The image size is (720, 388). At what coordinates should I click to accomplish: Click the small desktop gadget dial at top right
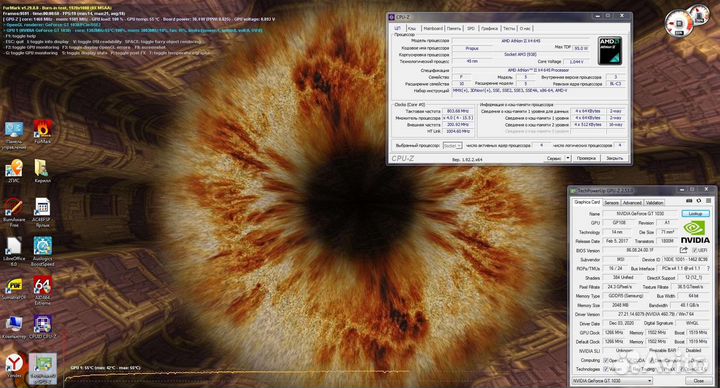tap(699, 15)
